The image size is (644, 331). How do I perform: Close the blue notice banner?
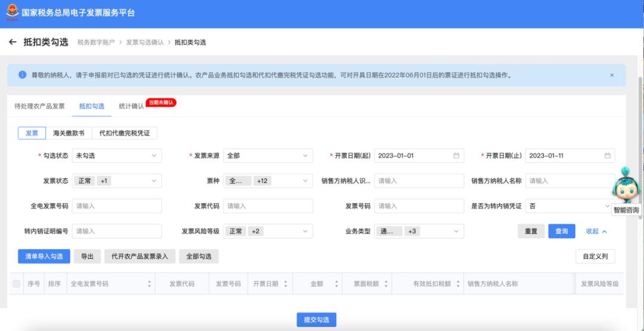coord(611,75)
